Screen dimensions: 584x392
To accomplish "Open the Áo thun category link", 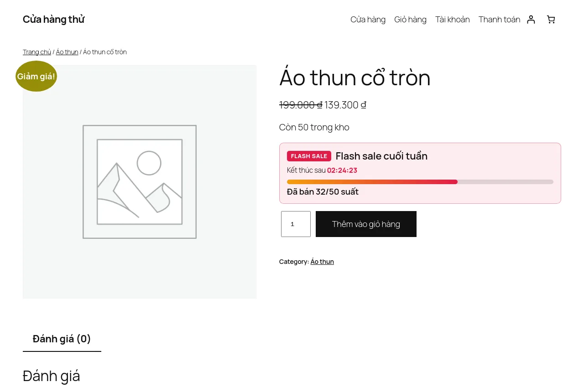I will pyautogui.click(x=322, y=262).
